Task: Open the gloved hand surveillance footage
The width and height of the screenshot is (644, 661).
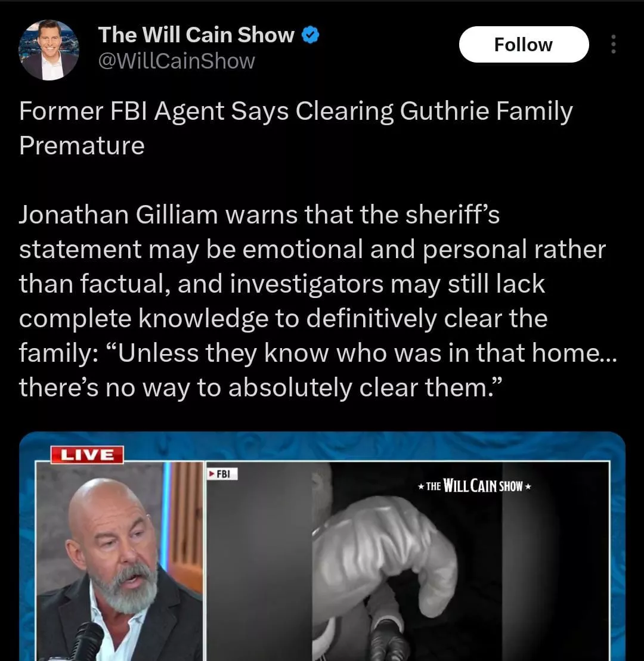Action: tap(407, 561)
